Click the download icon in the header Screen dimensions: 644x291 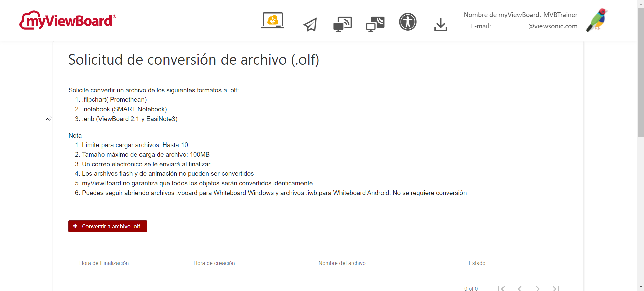coord(440,24)
